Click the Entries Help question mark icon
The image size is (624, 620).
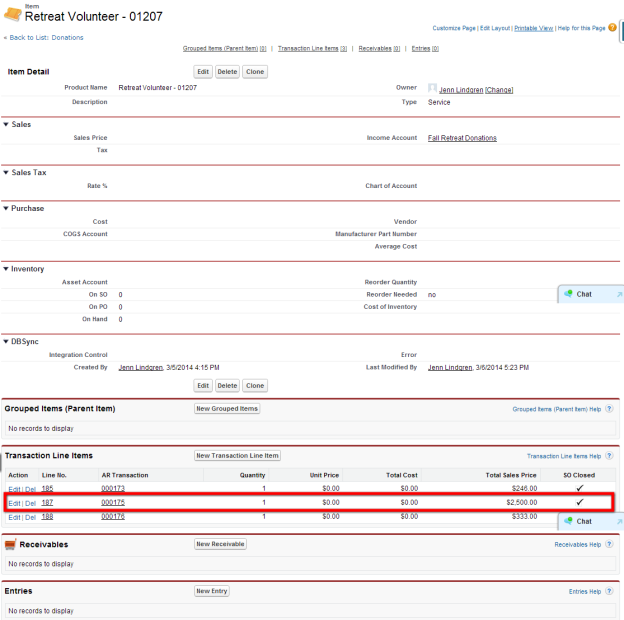click(609, 592)
